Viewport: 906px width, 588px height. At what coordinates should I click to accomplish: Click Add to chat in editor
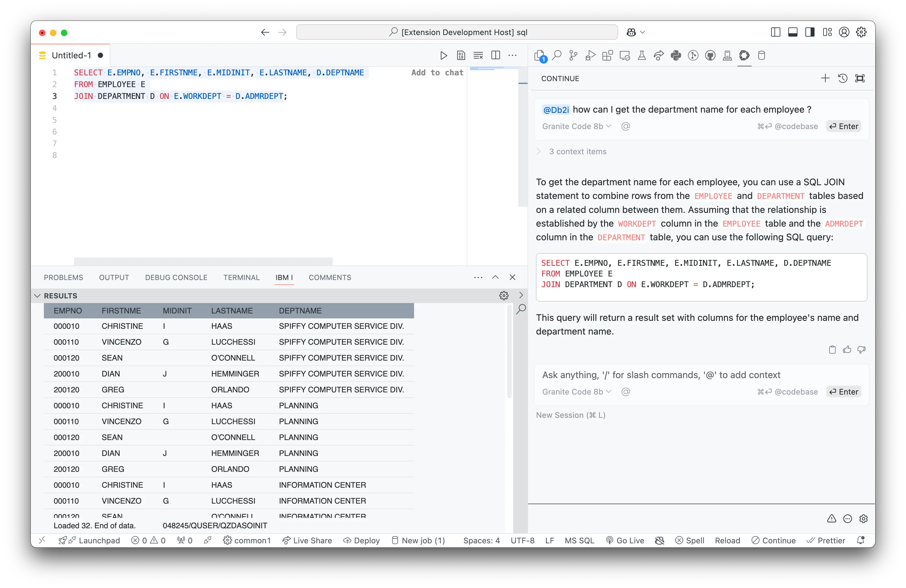(437, 73)
